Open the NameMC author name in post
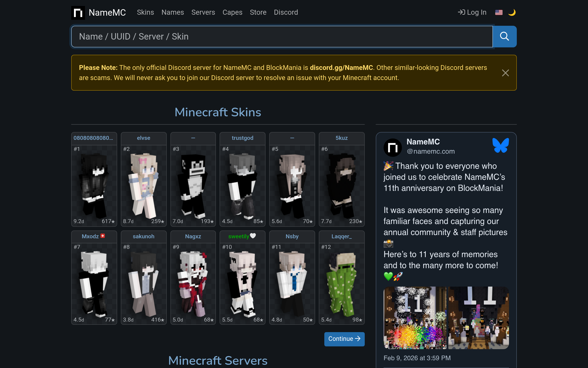The height and width of the screenshot is (368, 588). point(423,142)
